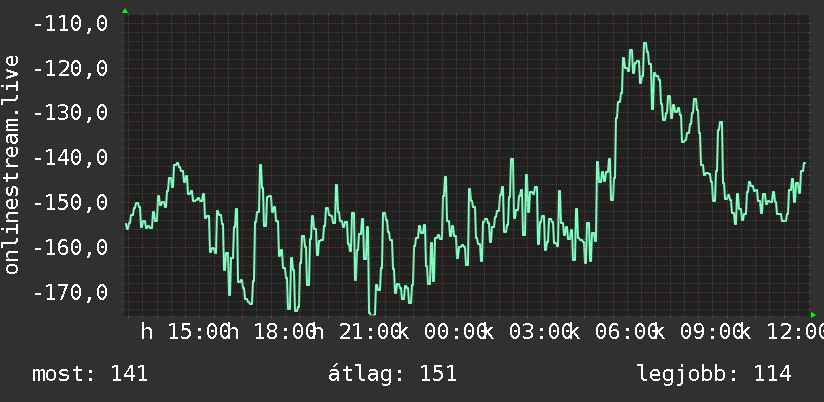This screenshot has height=402, width=824.
Task: Click the y-axis label -140,0
Action: [x=70, y=158]
